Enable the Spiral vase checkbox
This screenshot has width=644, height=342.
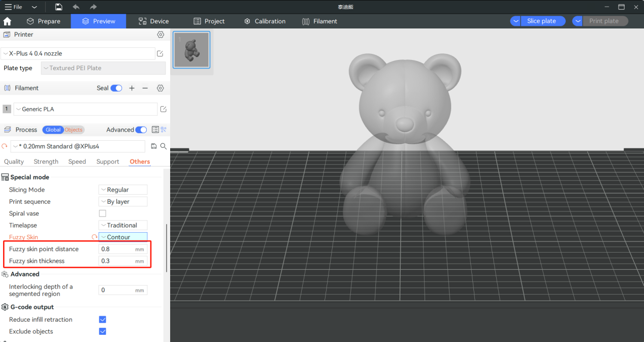click(x=103, y=213)
